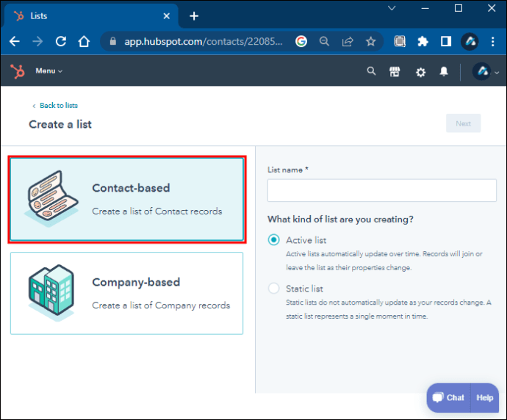This screenshot has height=420, width=507.
Task: Select the Lists tab
Action: pyautogui.click(x=90, y=16)
